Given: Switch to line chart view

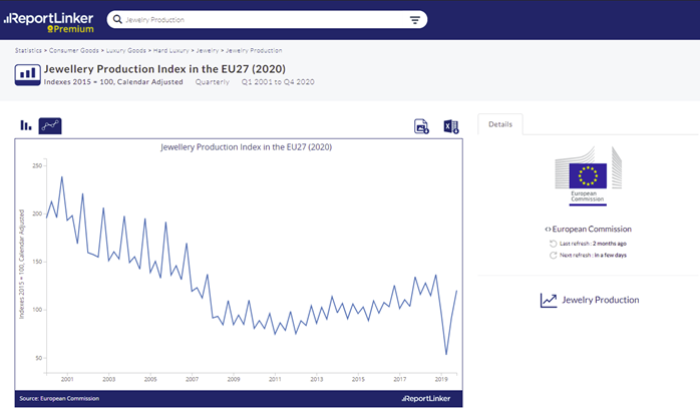Looking at the screenshot, I should (50, 125).
